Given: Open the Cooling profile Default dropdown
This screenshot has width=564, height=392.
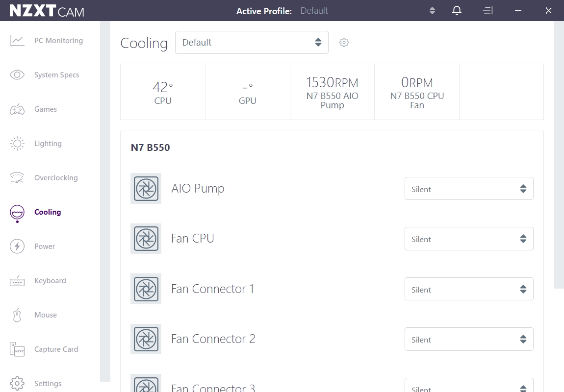Looking at the screenshot, I should point(252,43).
